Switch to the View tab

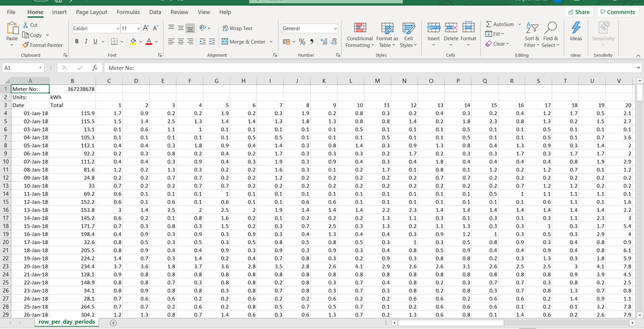click(204, 13)
